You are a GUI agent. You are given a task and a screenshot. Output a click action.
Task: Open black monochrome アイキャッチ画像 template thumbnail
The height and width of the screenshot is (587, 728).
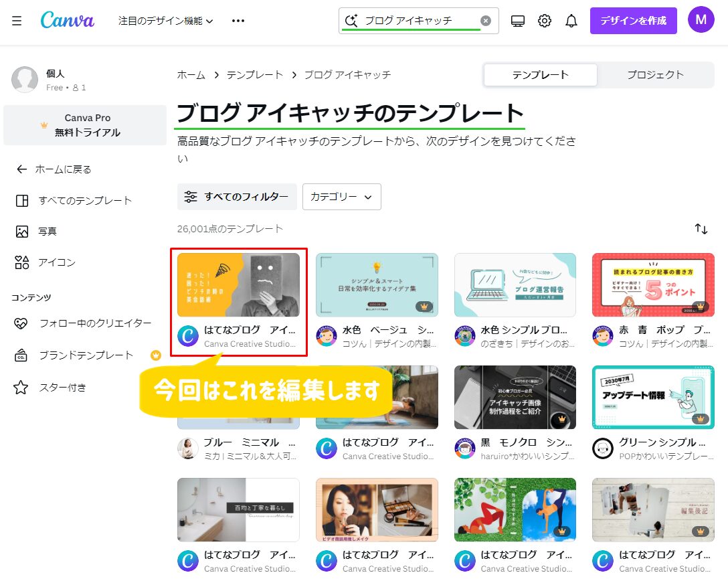point(515,397)
